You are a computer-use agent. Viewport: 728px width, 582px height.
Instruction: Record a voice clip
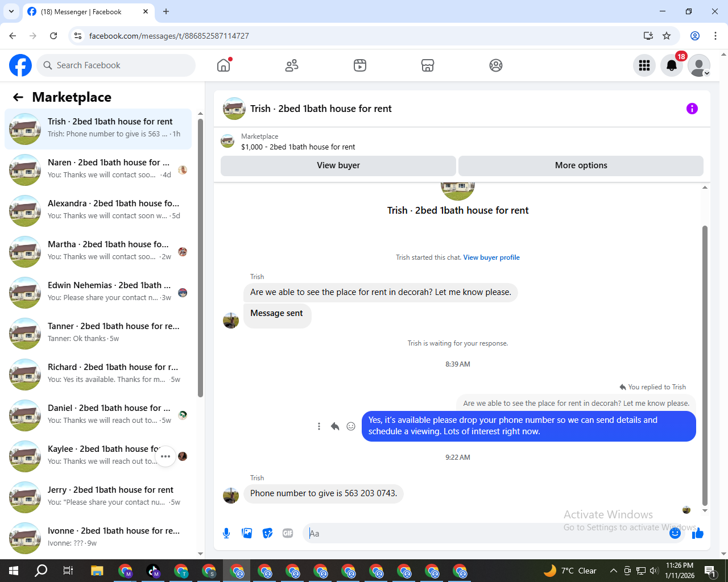coord(226,533)
